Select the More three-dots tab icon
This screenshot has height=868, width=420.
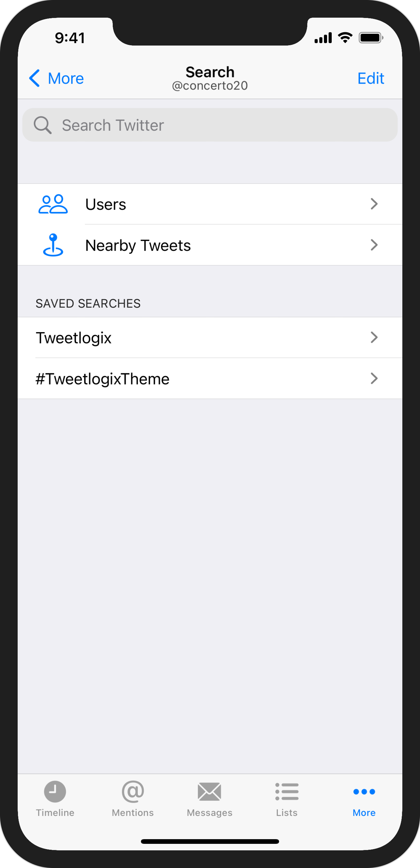point(364,791)
